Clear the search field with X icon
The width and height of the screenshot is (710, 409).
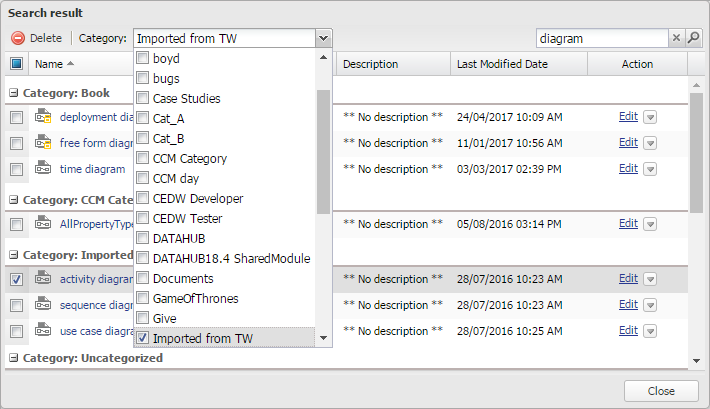pyautogui.click(x=676, y=38)
